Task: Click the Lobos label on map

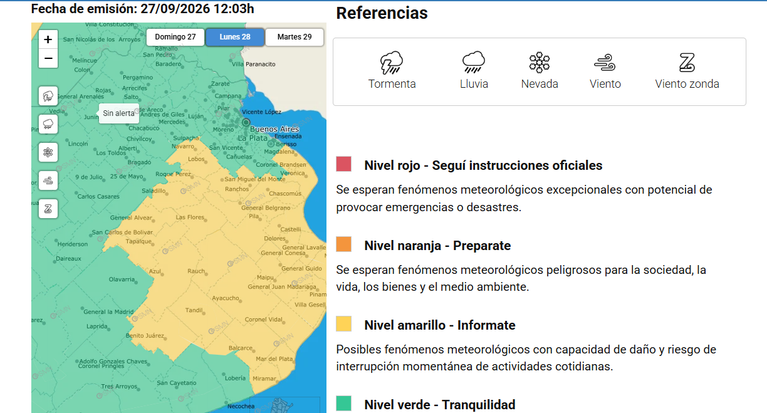Action: pos(196,159)
